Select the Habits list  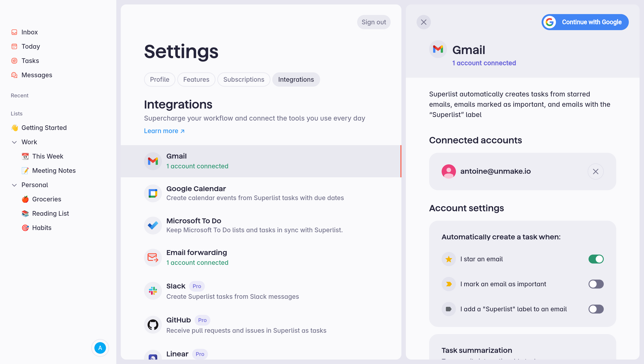[x=42, y=228]
